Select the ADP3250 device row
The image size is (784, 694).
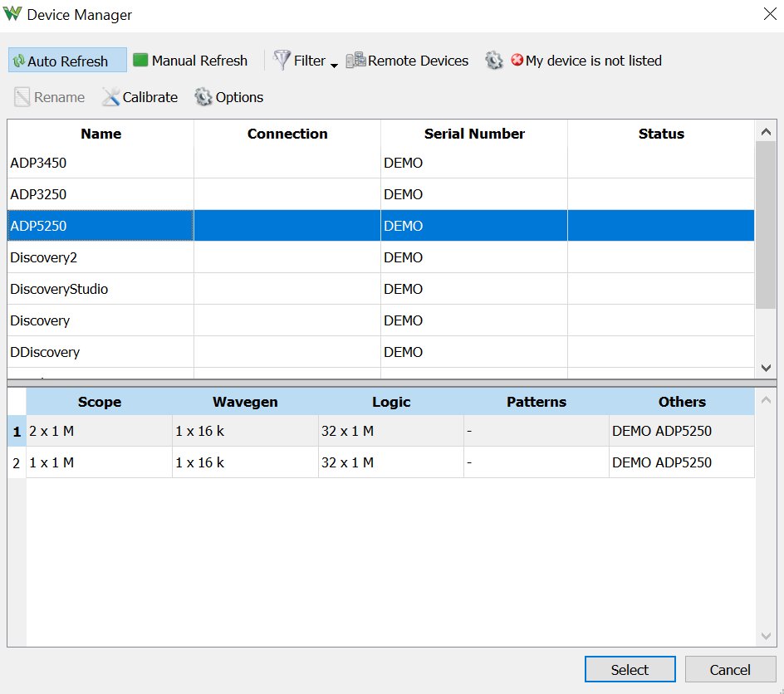[x=381, y=194]
